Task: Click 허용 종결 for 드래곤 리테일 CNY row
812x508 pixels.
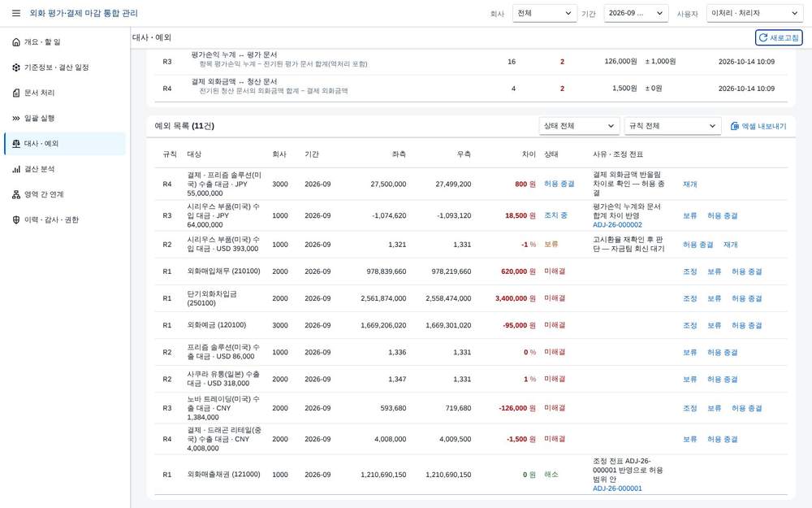Action: [723, 439]
